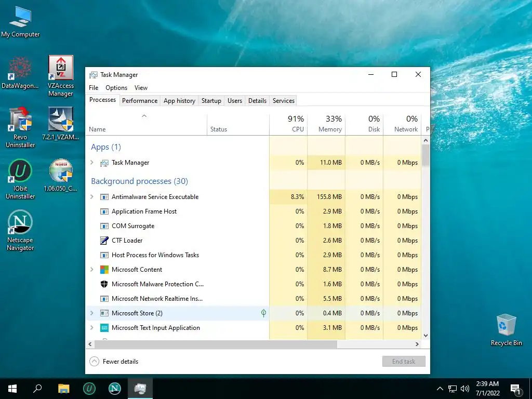Viewport: 532px width, 399px height.
Task: Click the Background processes (30) heading
Action: pyautogui.click(x=139, y=181)
